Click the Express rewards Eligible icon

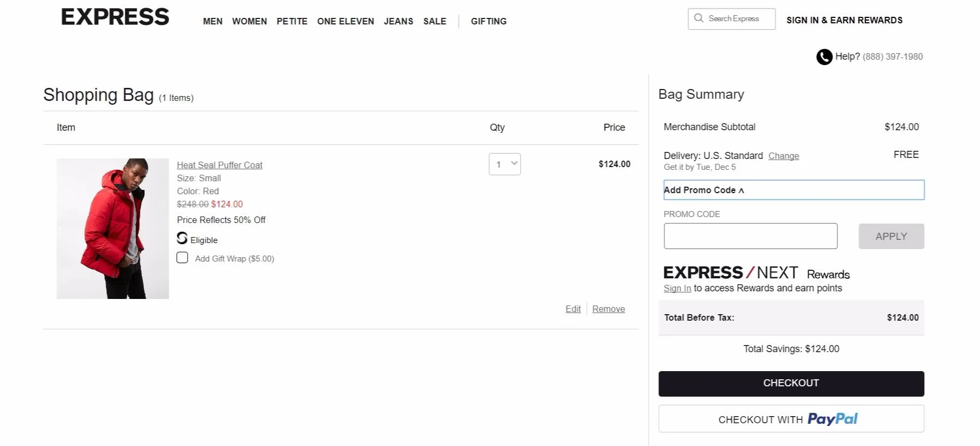pos(182,238)
